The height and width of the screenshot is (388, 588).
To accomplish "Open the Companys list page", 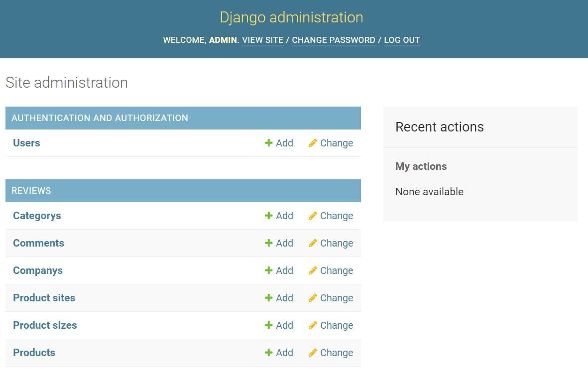I will tap(38, 270).
